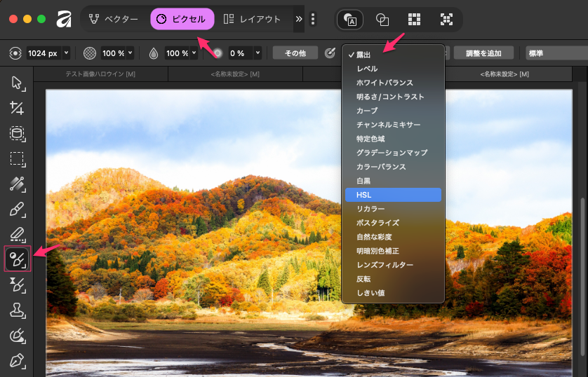Image resolution: width=588 pixels, height=377 pixels.
Task: Click the highlighted adjustment brush tool
Action: pyautogui.click(x=17, y=259)
